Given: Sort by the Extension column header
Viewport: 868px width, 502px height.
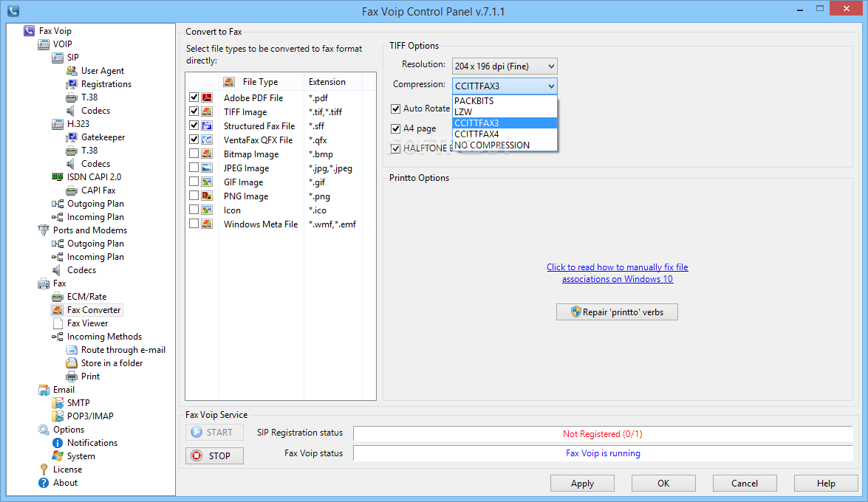Looking at the screenshot, I should coord(332,82).
